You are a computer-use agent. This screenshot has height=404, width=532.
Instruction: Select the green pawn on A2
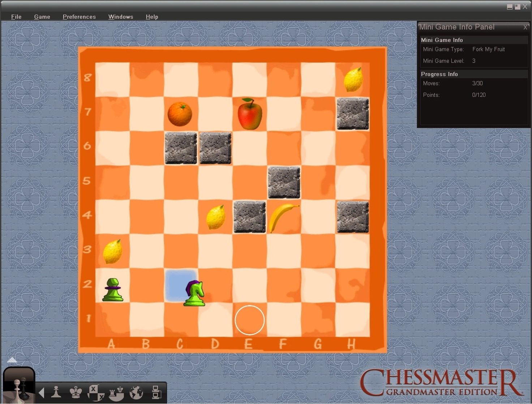[112, 289]
